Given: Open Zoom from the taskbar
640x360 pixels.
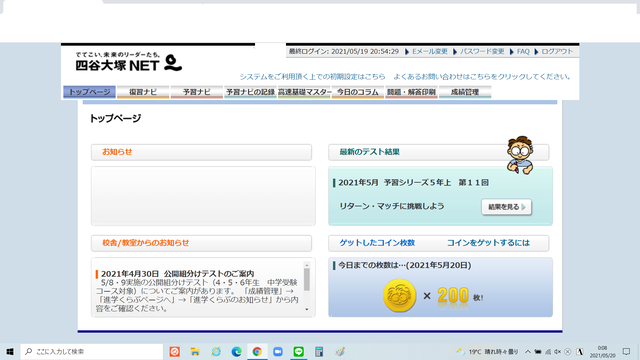Looking at the screenshot, I should (x=278, y=351).
